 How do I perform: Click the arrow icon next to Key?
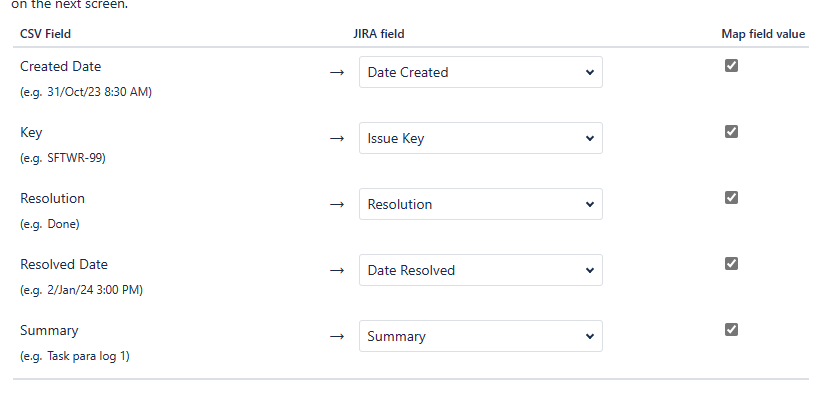(x=337, y=138)
